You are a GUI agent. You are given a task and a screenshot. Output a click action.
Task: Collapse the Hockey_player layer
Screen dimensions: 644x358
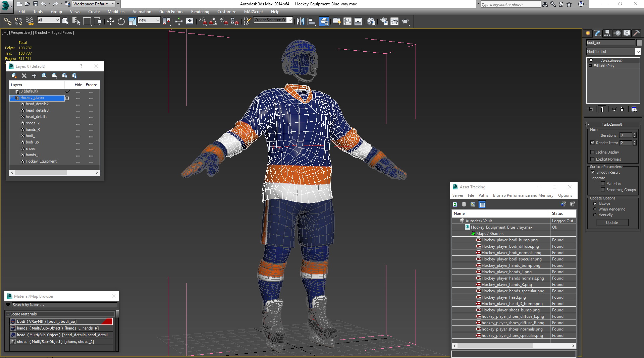[x=12, y=98]
